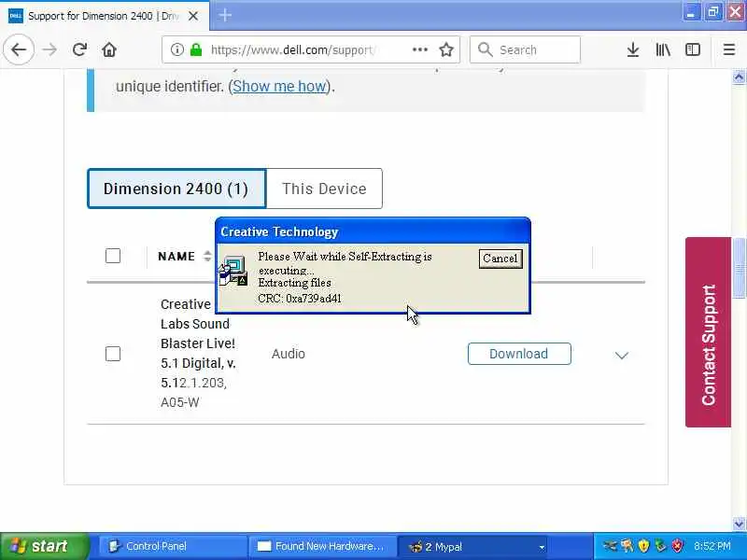Activate the Support for Dimension 2400 tab
The width and height of the screenshot is (747, 560).
coord(105,16)
